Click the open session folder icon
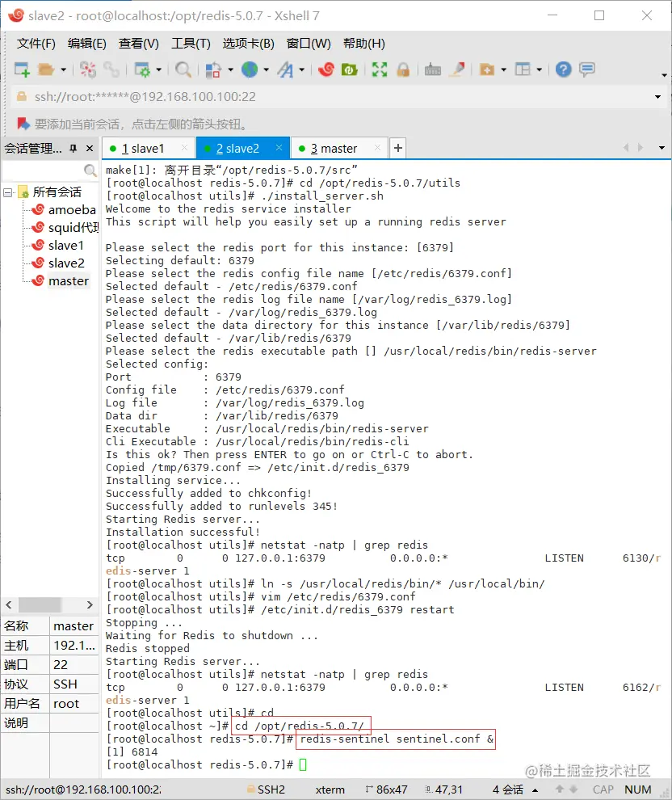This screenshot has height=800, width=672. click(x=46, y=69)
